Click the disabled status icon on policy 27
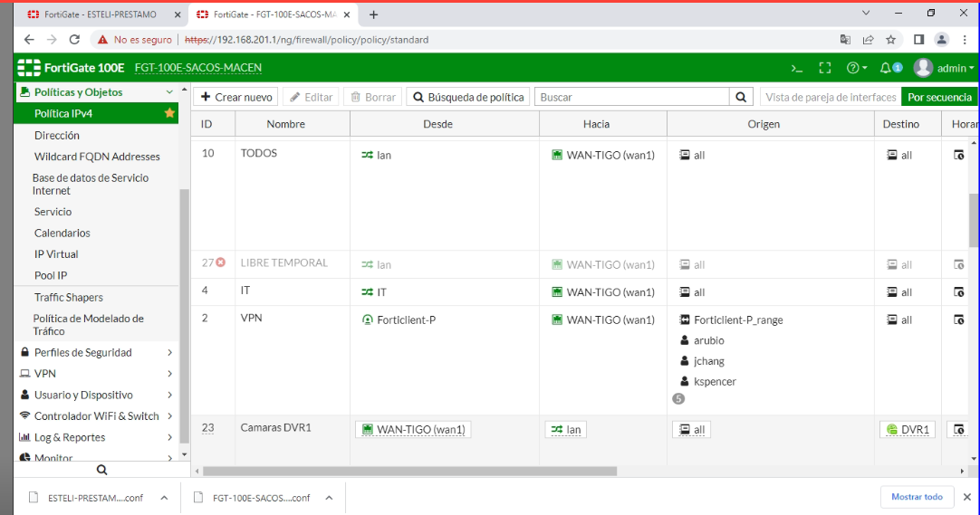980x515 pixels. [220, 263]
